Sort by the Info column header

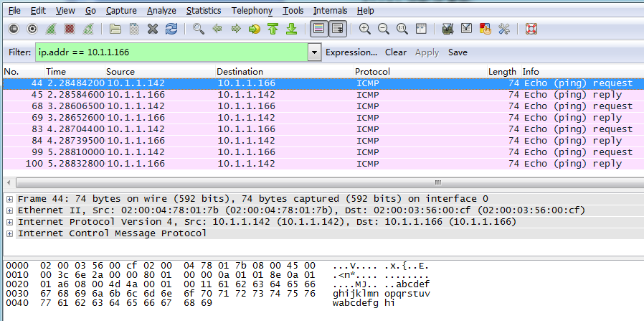582,72
